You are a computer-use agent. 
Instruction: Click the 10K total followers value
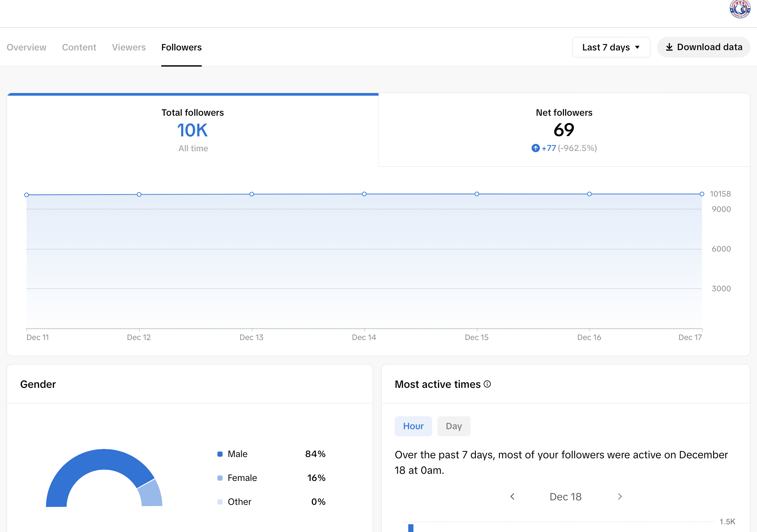coord(192,130)
